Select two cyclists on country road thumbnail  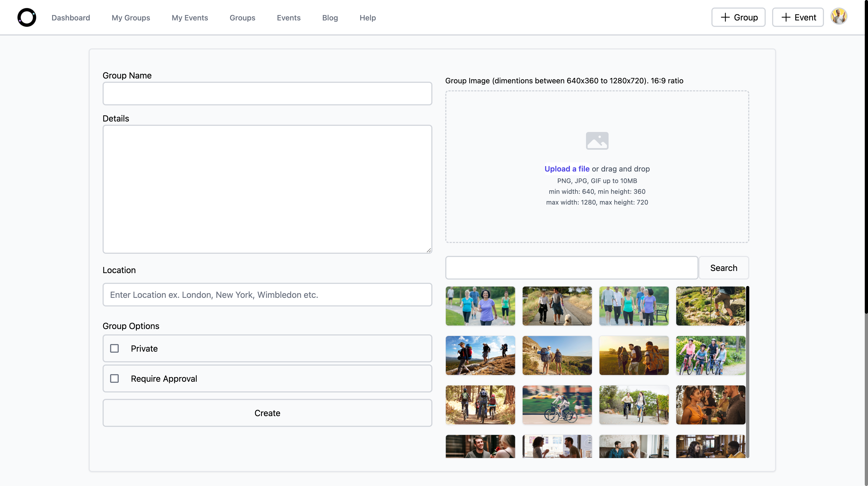tap(634, 405)
